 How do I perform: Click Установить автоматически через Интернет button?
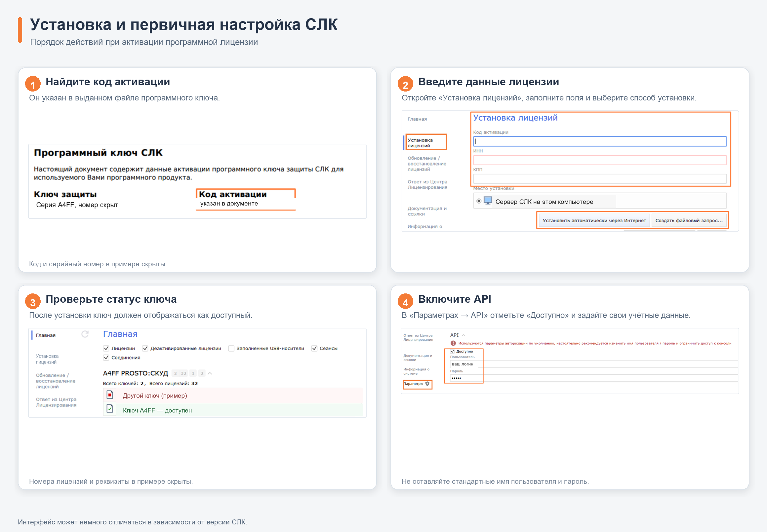[x=594, y=220]
